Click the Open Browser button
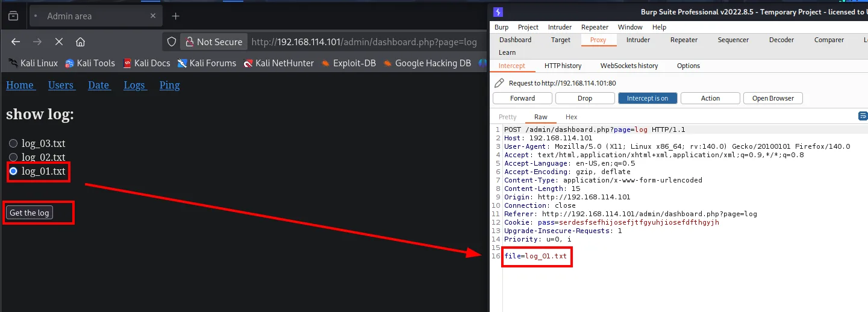The height and width of the screenshot is (312, 868). coord(773,98)
